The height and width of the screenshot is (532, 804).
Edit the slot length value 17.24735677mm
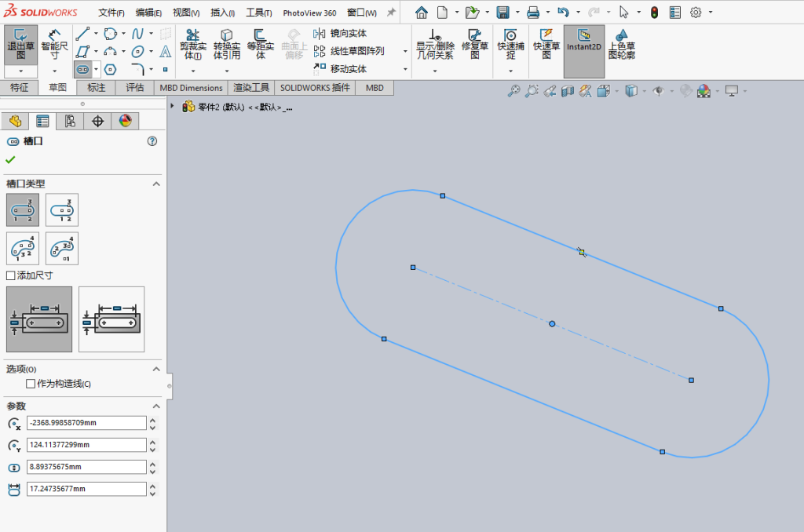point(86,489)
